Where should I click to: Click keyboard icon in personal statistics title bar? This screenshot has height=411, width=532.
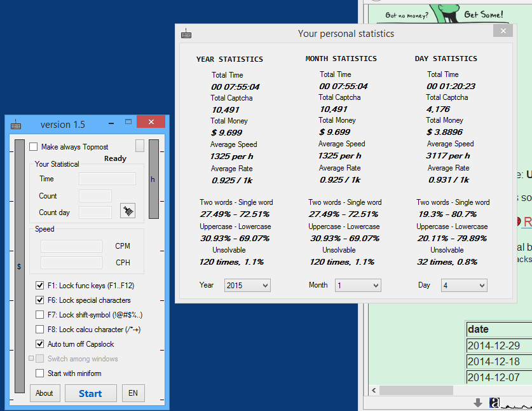186,34
